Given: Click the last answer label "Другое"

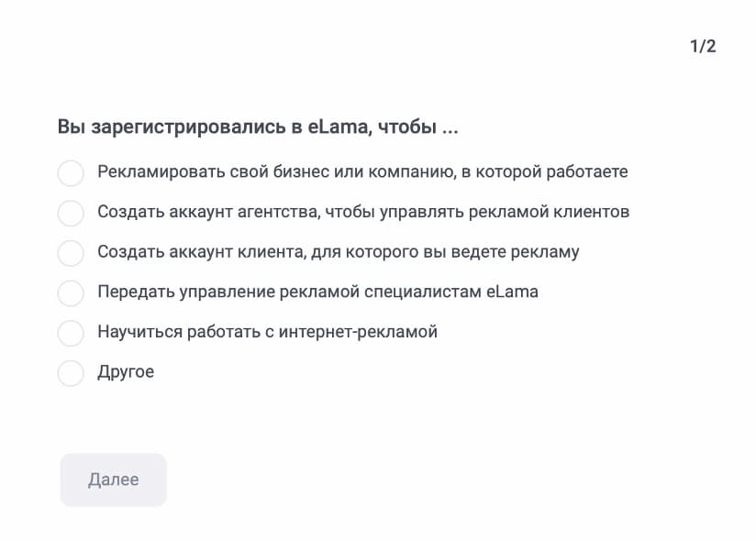Looking at the screenshot, I should pyautogui.click(x=126, y=372).
